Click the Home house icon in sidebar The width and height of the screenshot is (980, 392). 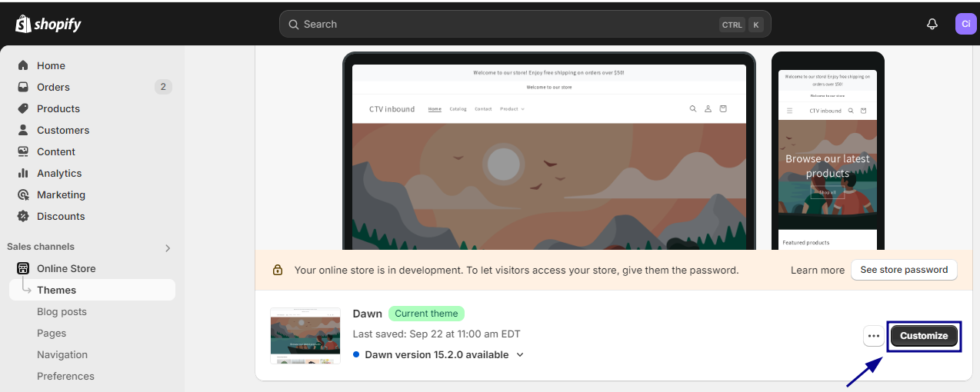point(23,65)
